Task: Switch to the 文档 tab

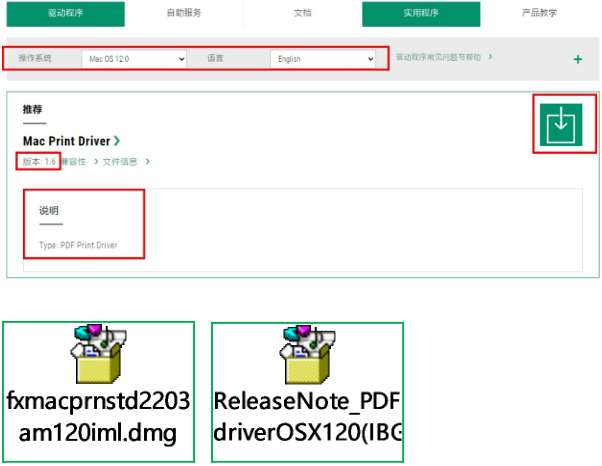Action: coord(303,13)
